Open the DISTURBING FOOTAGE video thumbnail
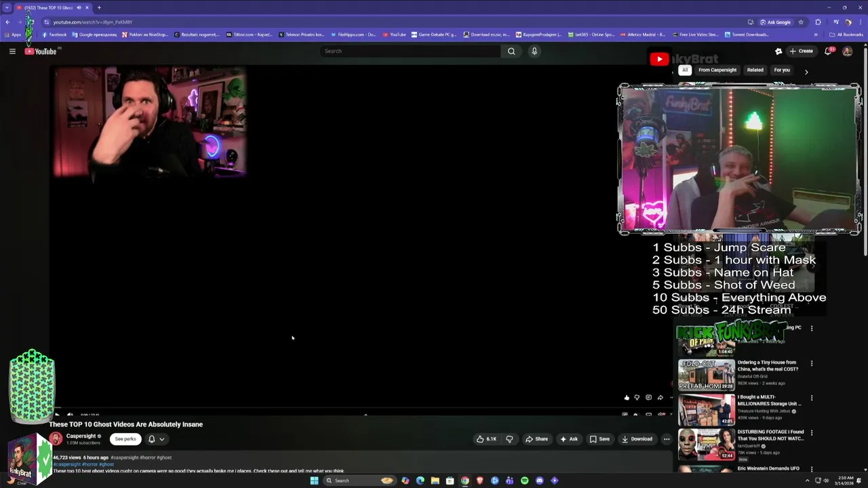This screenshot has height=488, width=868. pos(706,444)
